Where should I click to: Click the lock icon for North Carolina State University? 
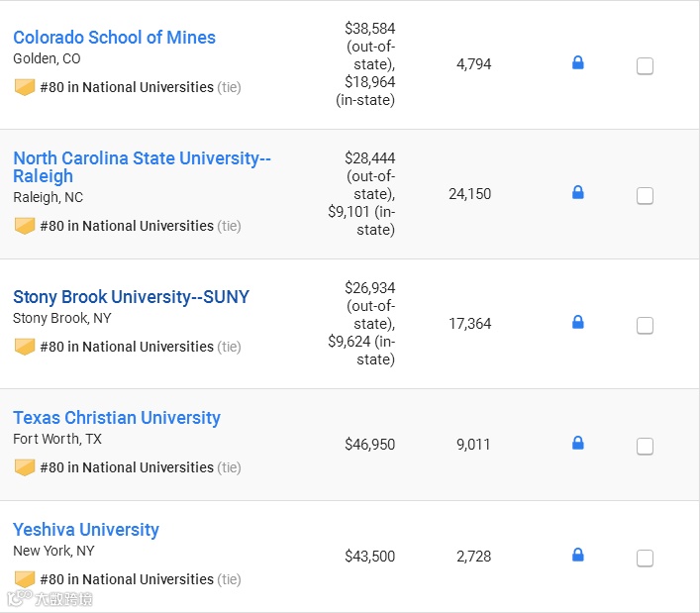[578, 192]
